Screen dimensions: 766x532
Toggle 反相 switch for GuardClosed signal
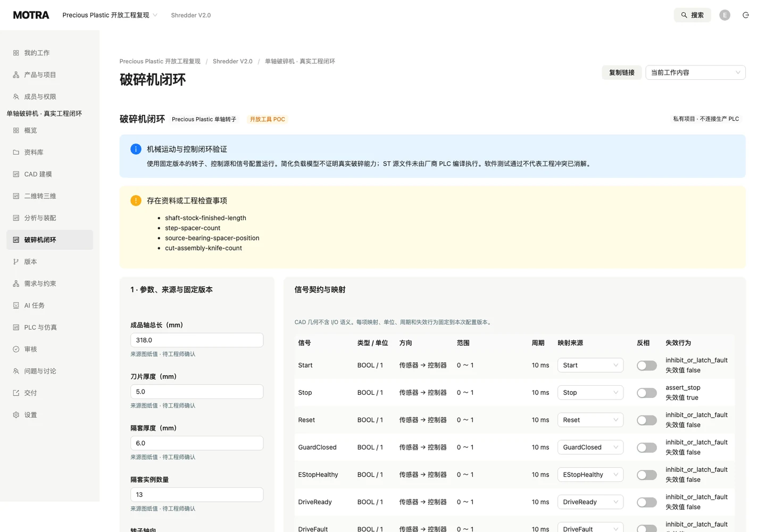(x=647, y=447)
